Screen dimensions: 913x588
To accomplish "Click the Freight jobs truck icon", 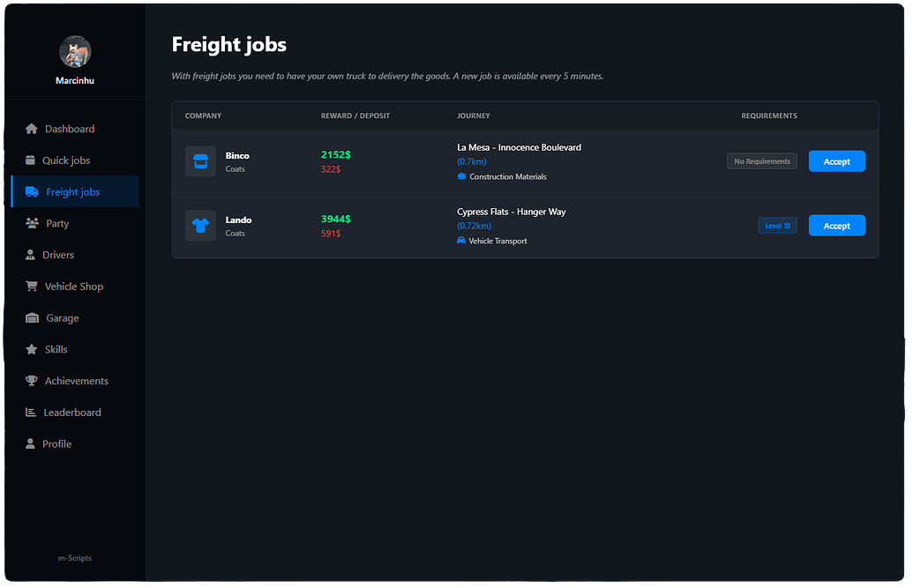I will (x=32, y=191).
